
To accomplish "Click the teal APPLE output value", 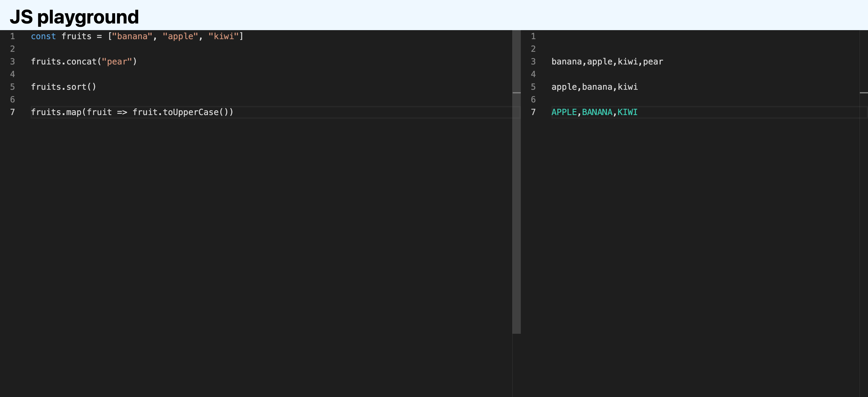I will pyautogui.click(x=564, y=112).
